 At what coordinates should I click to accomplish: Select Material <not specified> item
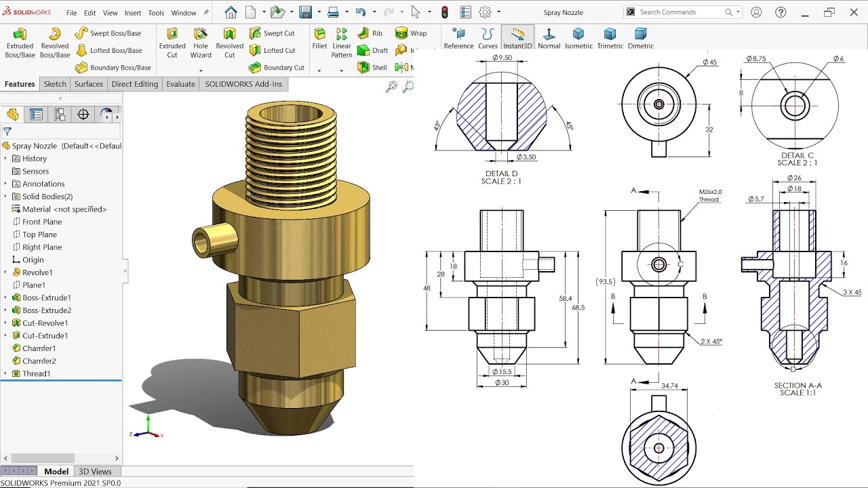tap(59, 209)
